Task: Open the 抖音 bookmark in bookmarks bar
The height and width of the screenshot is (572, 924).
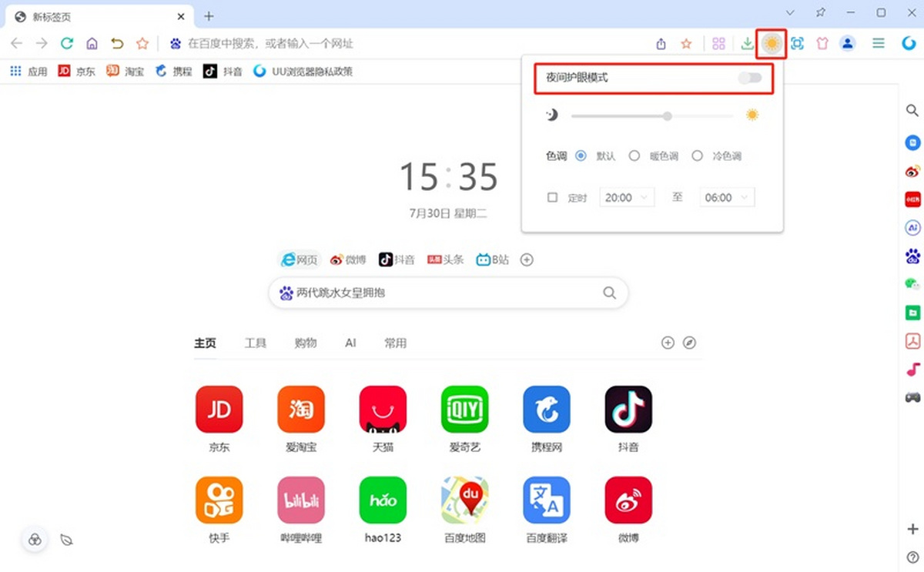Action: (223, 71)
